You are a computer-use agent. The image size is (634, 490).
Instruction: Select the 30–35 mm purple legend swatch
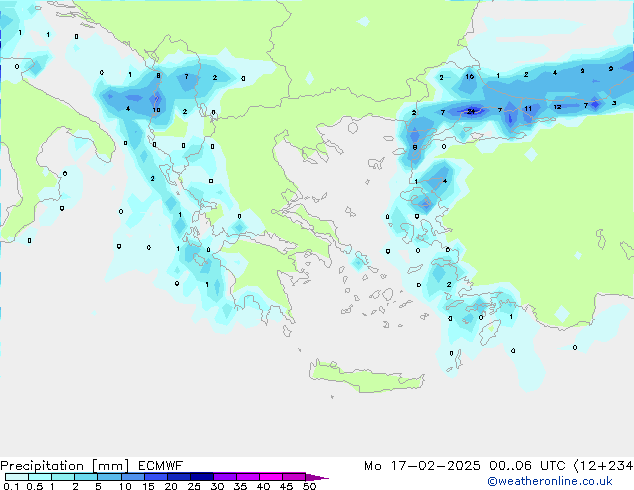click(225, 477)
